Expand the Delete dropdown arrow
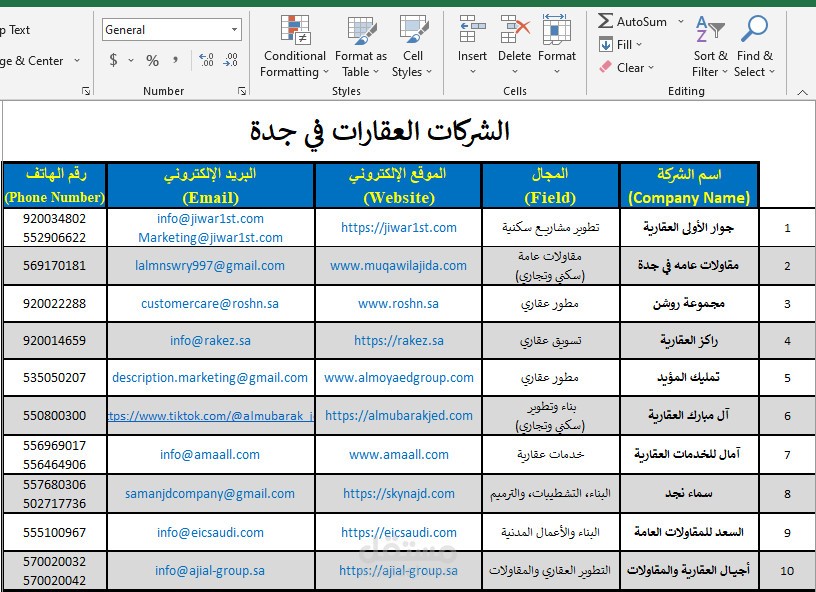Image resolution: width=816 pixels, height=592 pixels. [515, 71]
